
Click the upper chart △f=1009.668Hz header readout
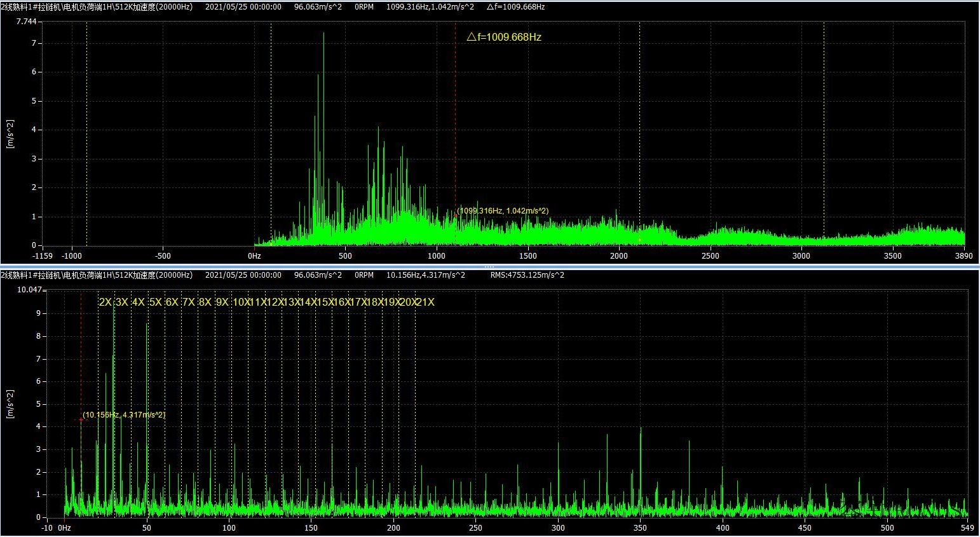pyautogui.click(x=515, y=7)
